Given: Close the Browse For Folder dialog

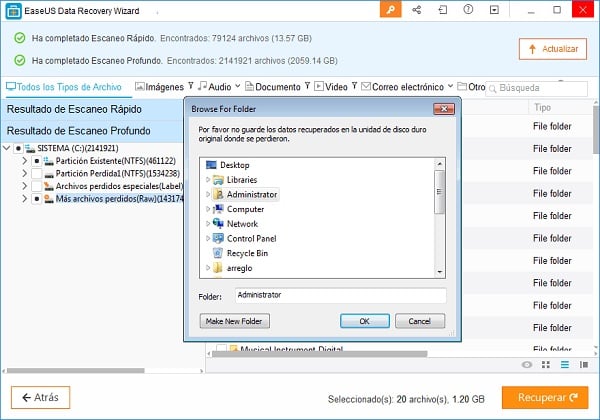Looking at the screenshot, I should pos(444,109).
